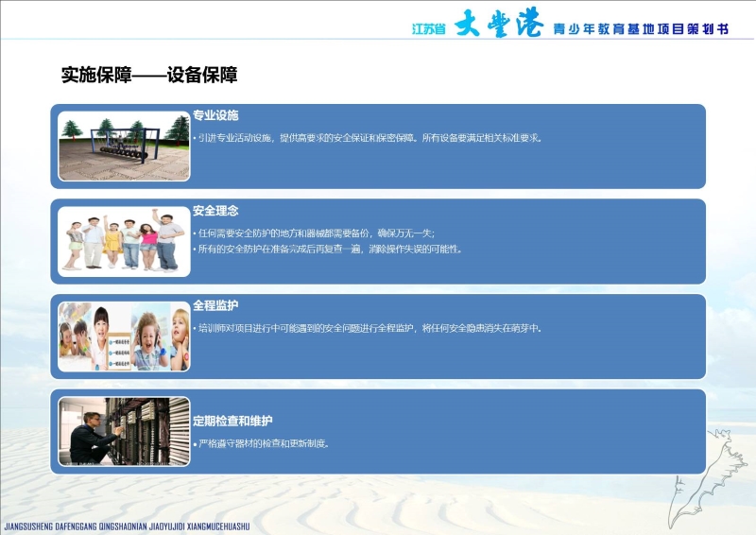The height and width of the screenshot is (535, 756).
Task: Click the heading 专业设施
Action: pos(215,115)
